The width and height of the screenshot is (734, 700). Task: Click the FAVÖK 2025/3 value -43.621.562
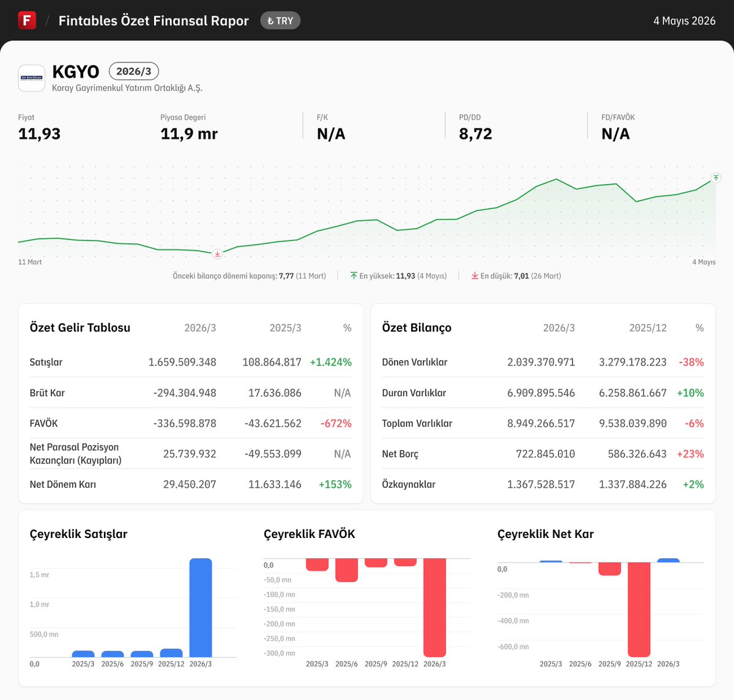pyautogui.click(x=273, y=423)
